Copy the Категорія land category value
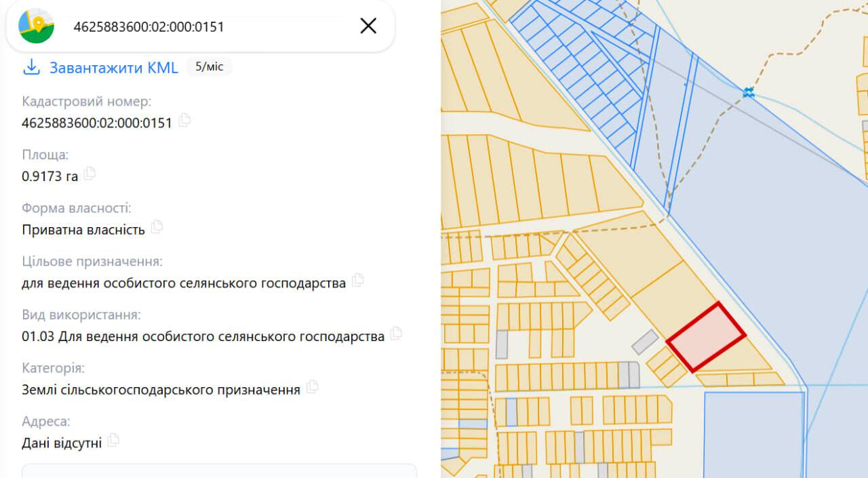868x478 pixels. 312,388
